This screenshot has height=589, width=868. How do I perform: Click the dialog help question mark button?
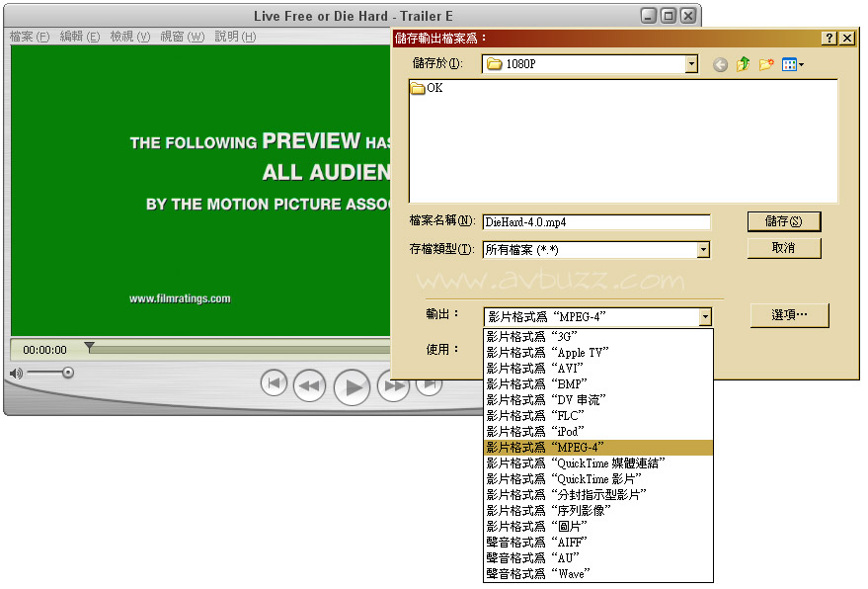829,38
